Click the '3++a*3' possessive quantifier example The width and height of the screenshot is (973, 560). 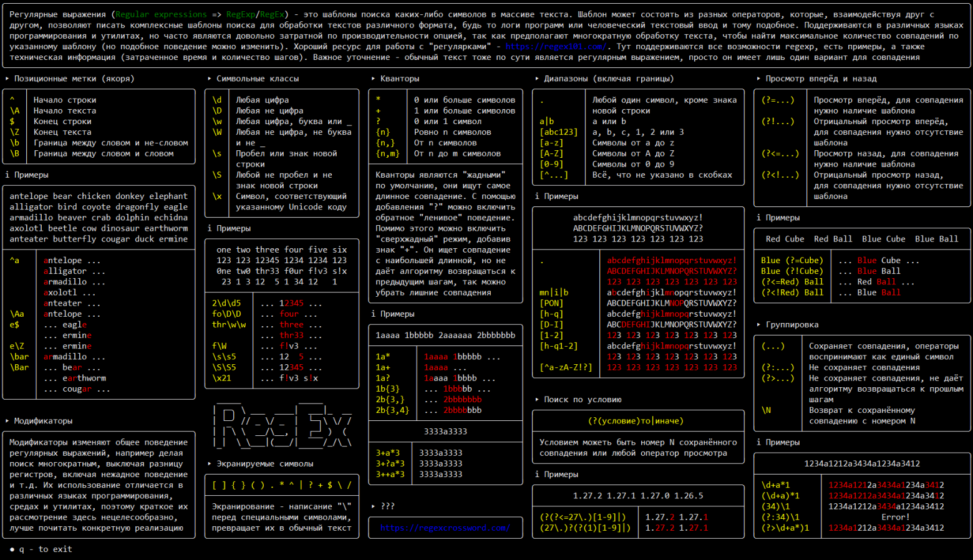click(390, 475)
